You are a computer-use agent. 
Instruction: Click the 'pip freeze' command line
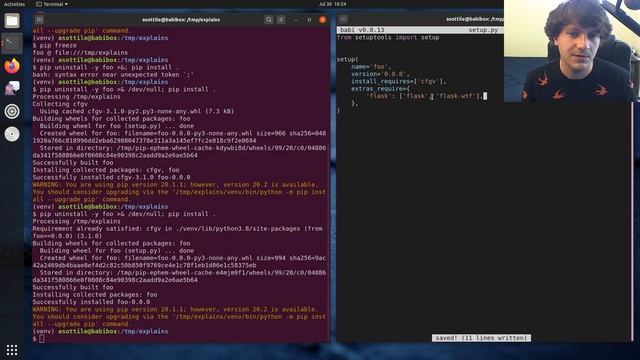55,45
